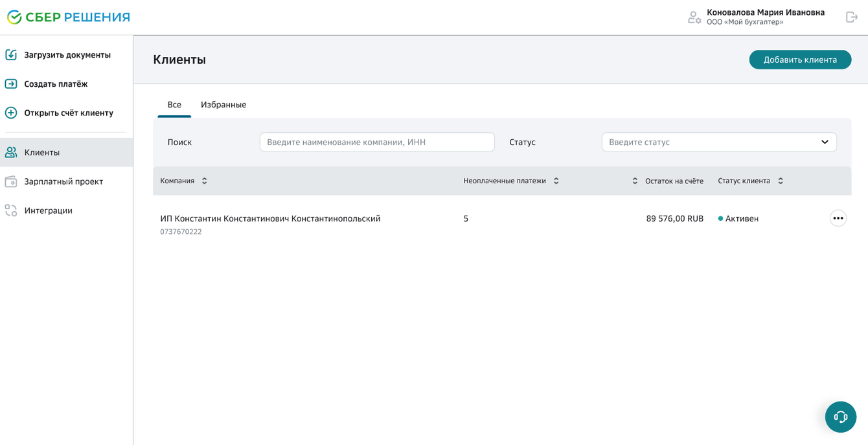Click the balance 89 576,00 RUB
Viewport: 868px width, 445px height.
tap(675, 219)
